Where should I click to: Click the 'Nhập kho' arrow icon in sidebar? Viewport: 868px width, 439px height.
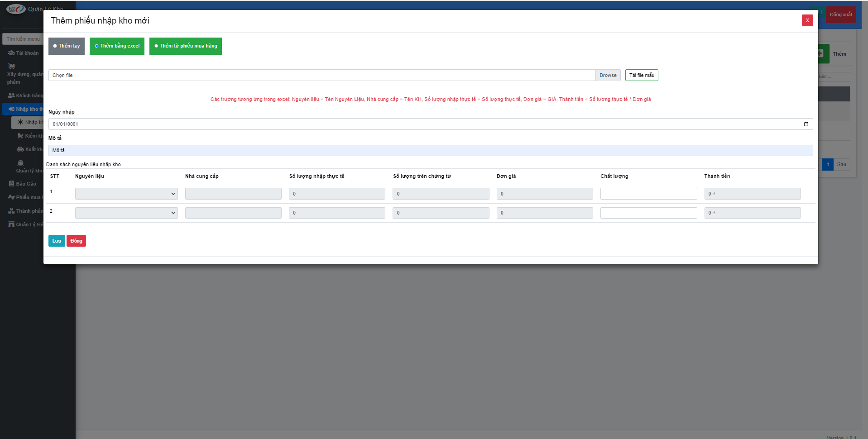pos(11,109)
